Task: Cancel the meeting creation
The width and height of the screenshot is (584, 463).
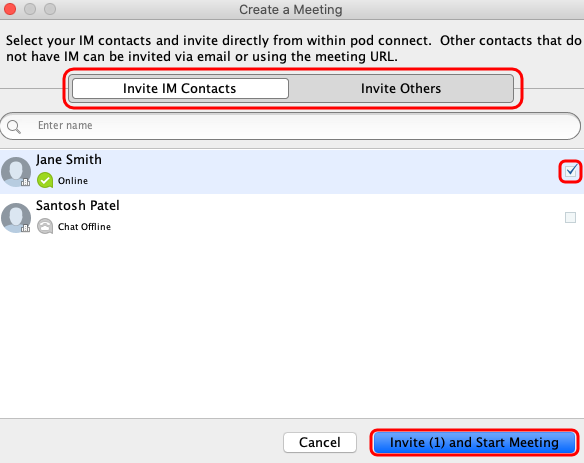Action: coord(320,442)
